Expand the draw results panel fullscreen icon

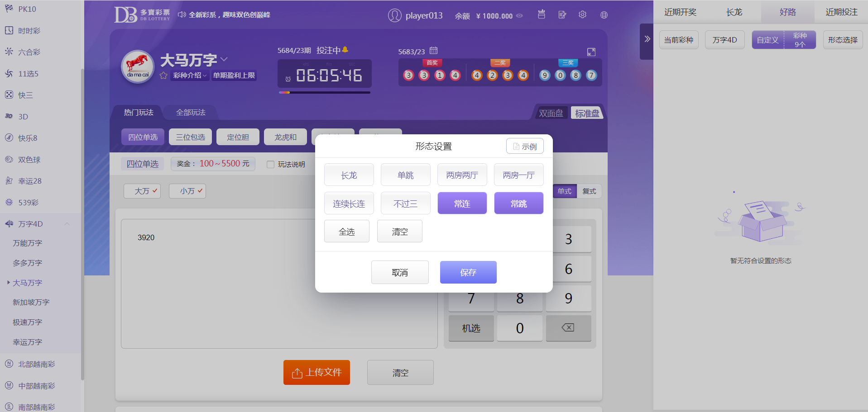(x=591, y=52)
